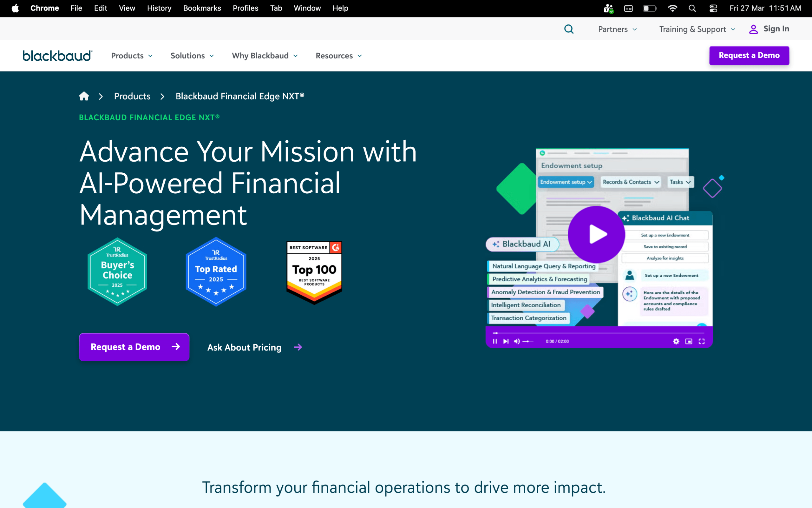Enter fullscreen on the video player

pos(702,341)
